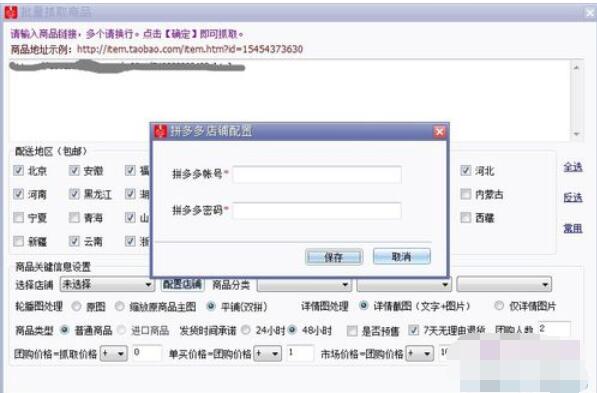The width and height of the screenshot is (597, 393).
Task: Click the 拼多多帐号 account input field
Action: point(317,174)
